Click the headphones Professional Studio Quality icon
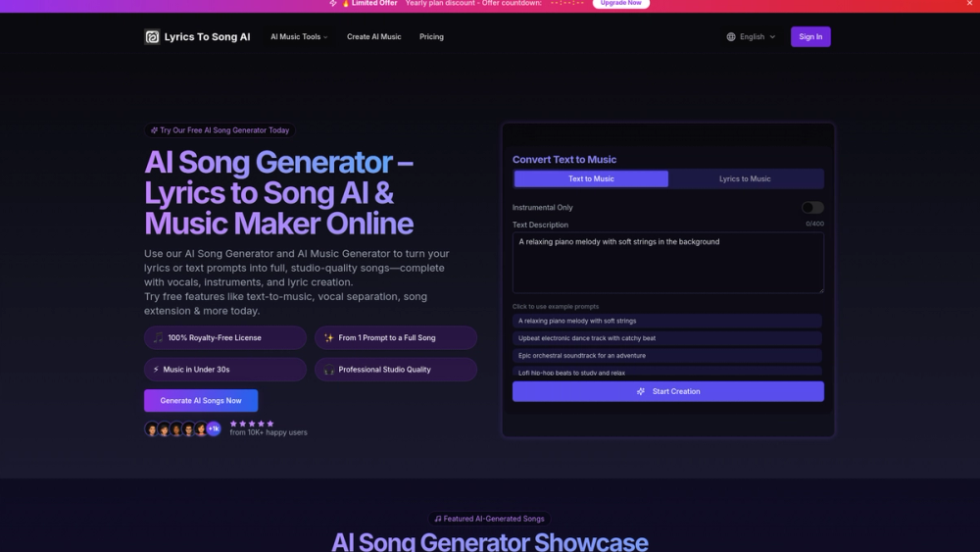The height and width of the screenshot is (552, 980). pos(328,370)
